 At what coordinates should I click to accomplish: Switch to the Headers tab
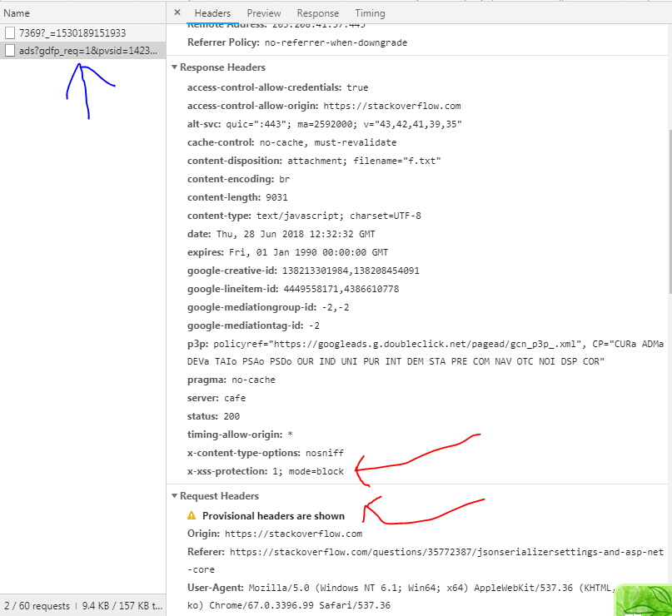[212, 13]
